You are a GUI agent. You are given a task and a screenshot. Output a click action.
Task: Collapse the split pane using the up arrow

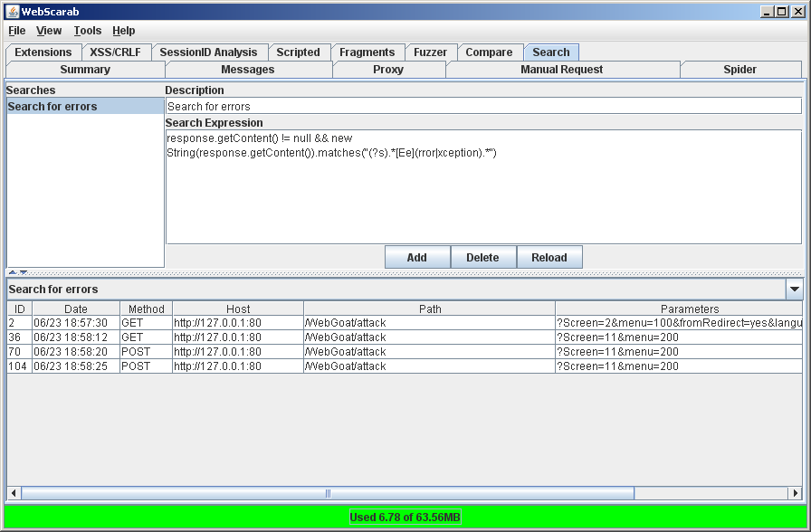tap(13, 272)
